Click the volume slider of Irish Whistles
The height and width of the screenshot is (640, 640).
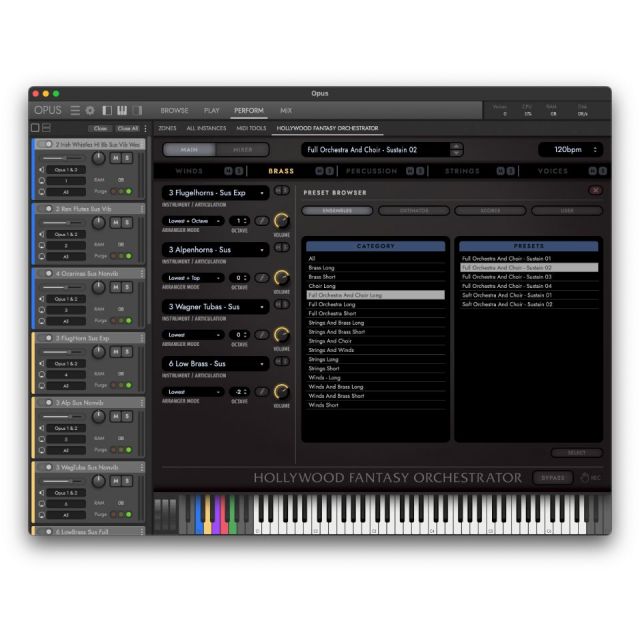(x=64, y=158)
